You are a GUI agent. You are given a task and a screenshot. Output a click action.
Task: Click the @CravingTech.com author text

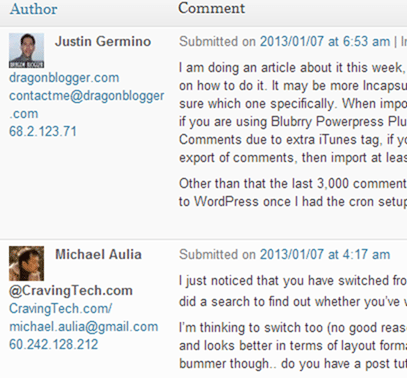pos(71,291)
